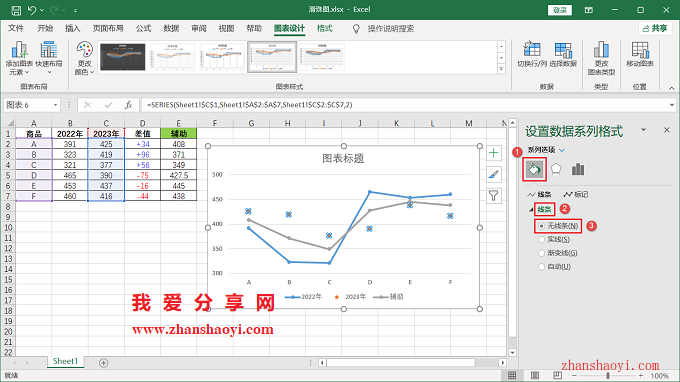
Task: Select Solid line (实线) radio option
Action: (x=541, y=239)
